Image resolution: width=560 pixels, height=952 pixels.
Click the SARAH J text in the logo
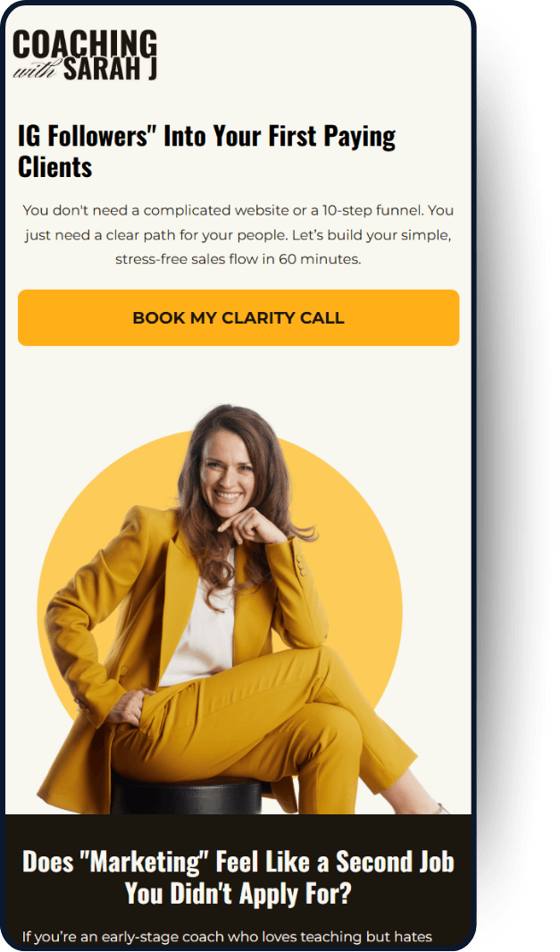[x=110, y=69]
